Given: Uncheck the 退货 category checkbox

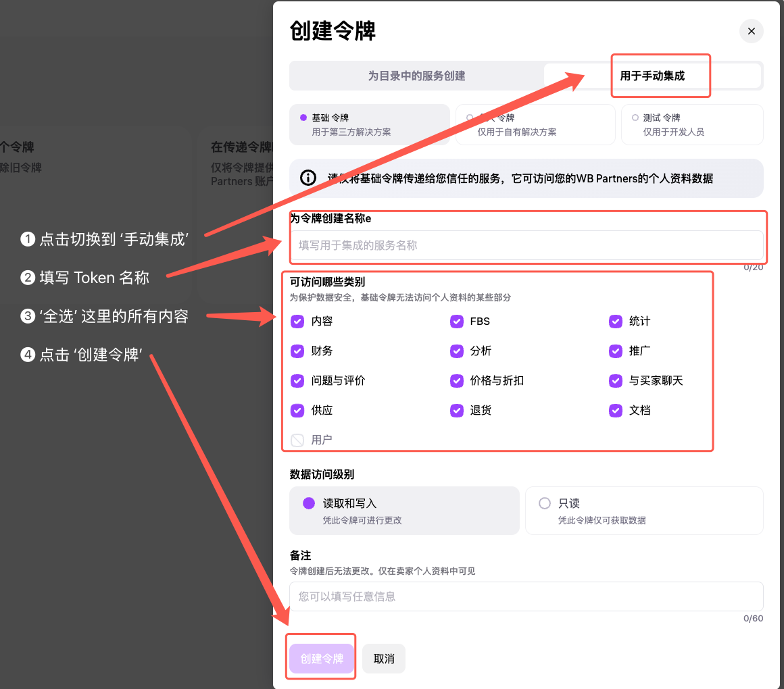Looking at the screenshot, I should click(456, 410).
